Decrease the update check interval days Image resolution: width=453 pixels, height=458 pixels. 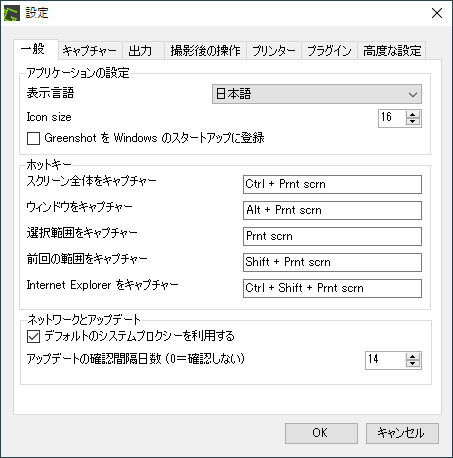pyautogui.click(x=413, y=364)
